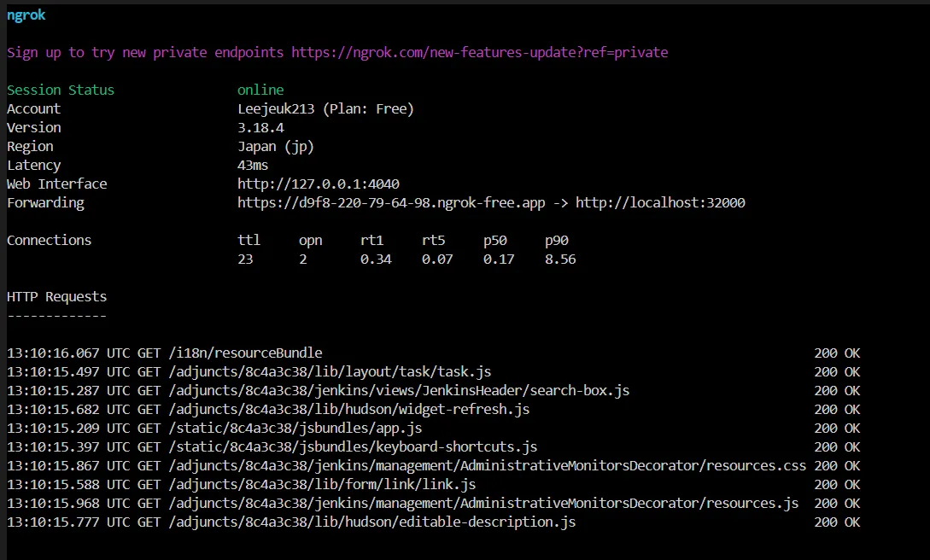Click the task.js request path

[x=330, y=372]
